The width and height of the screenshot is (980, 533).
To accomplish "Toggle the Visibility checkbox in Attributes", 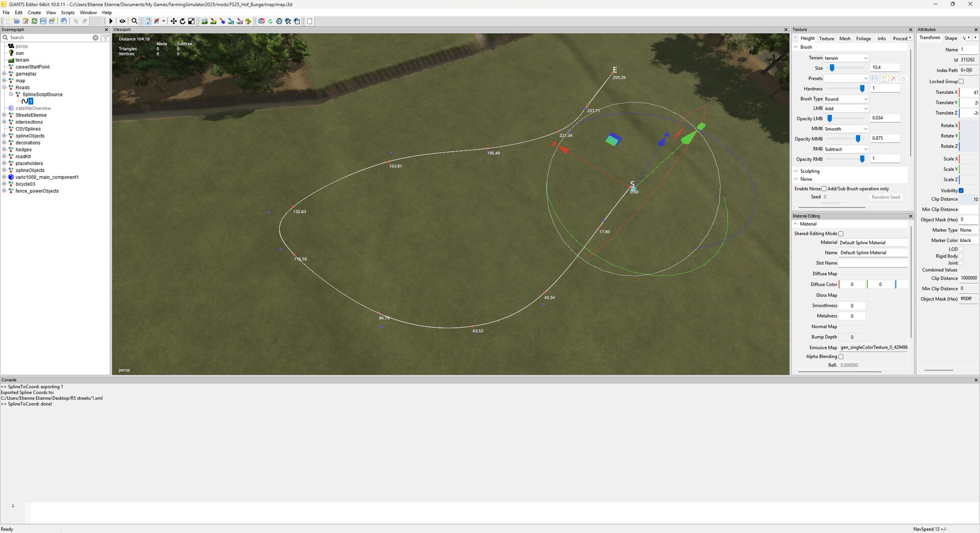I will click(961, 191).
